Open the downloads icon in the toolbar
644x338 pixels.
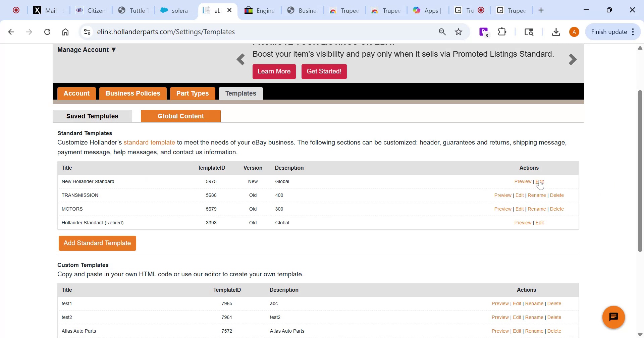coord(556,32)
